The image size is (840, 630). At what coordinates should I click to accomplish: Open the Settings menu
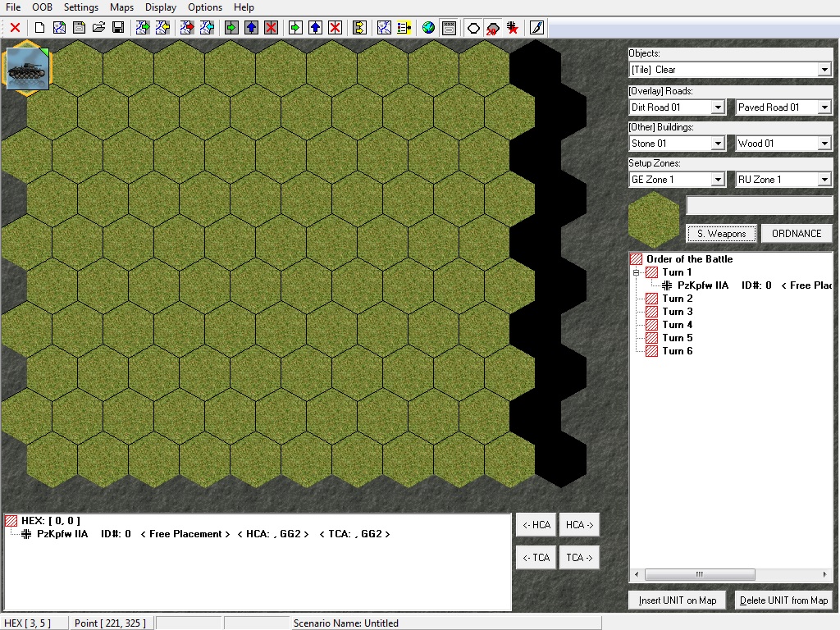(x=81, y=7)
